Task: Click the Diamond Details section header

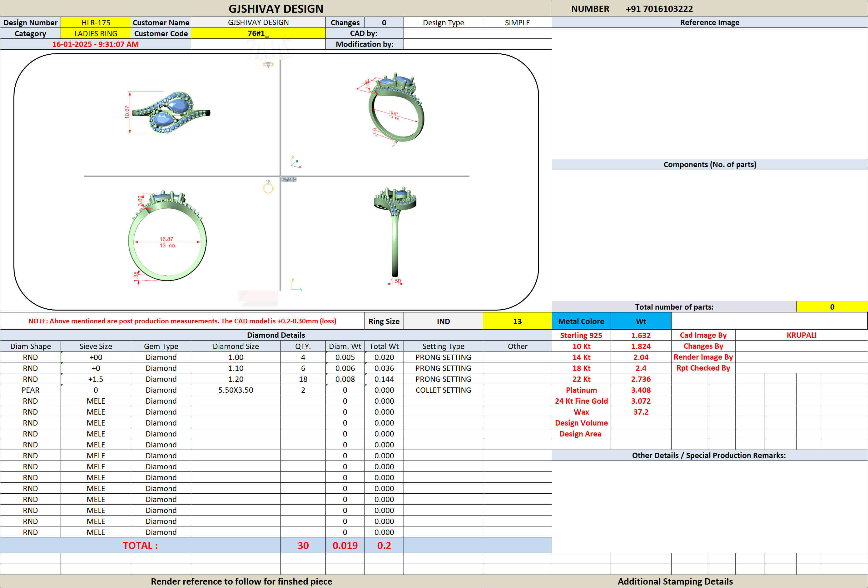Action: (x=276, y=335)
